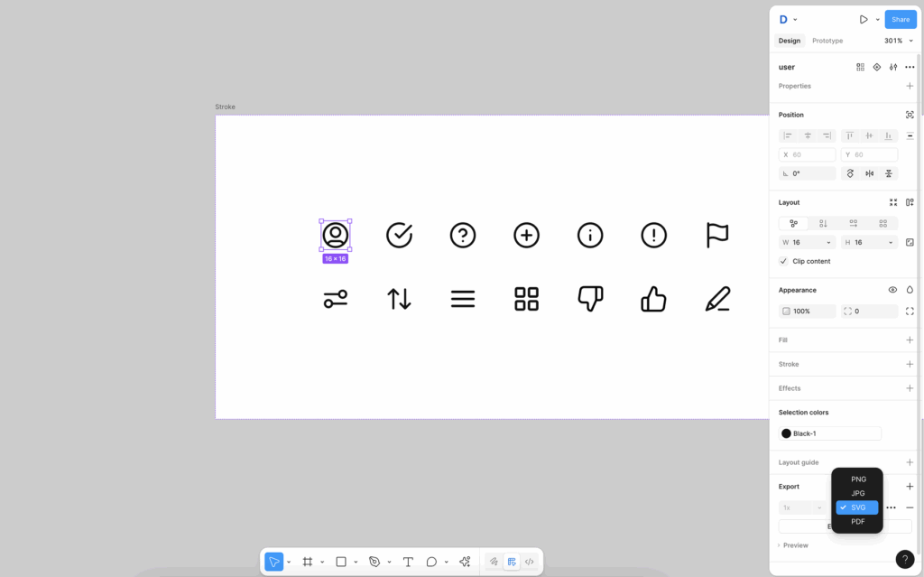The height and width of the screenshot is (577, 924).
Task: Toggle layer visibility eye in Appearance
Action: (x=892, y=290)
